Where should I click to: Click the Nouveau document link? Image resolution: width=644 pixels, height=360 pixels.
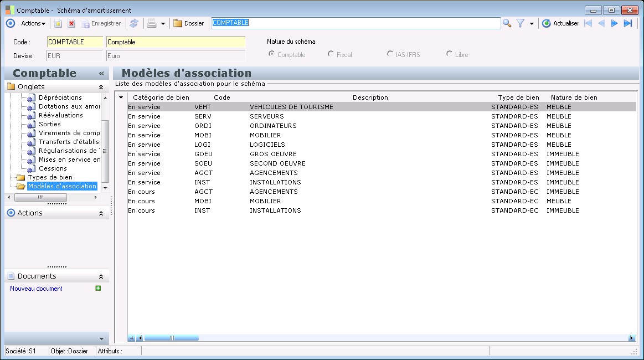36,289
